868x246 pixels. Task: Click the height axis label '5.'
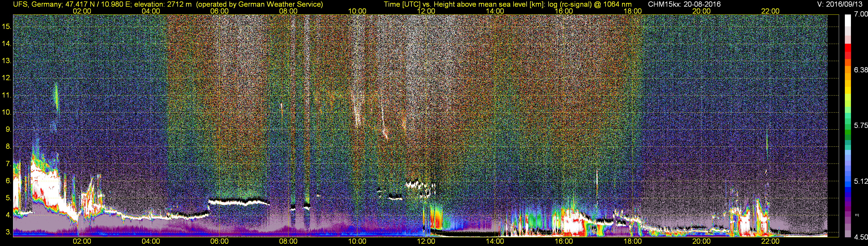coord(8,198)
